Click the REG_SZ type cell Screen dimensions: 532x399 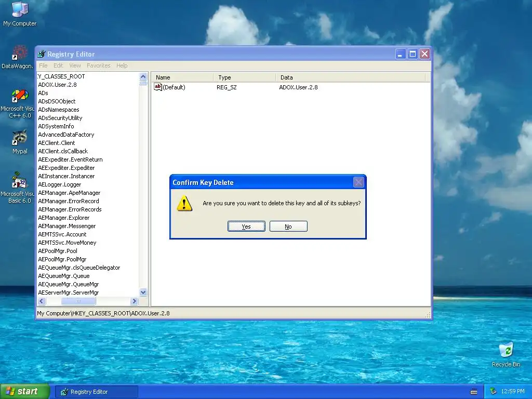[227, 87]
